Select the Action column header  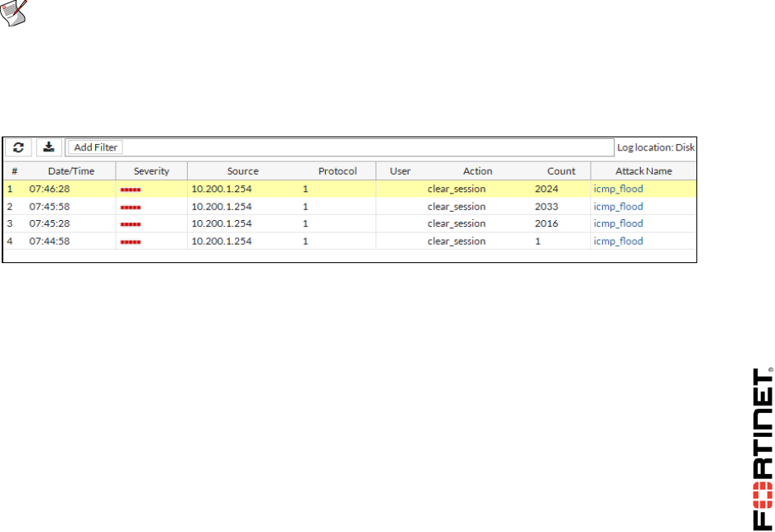coord(477,171)
